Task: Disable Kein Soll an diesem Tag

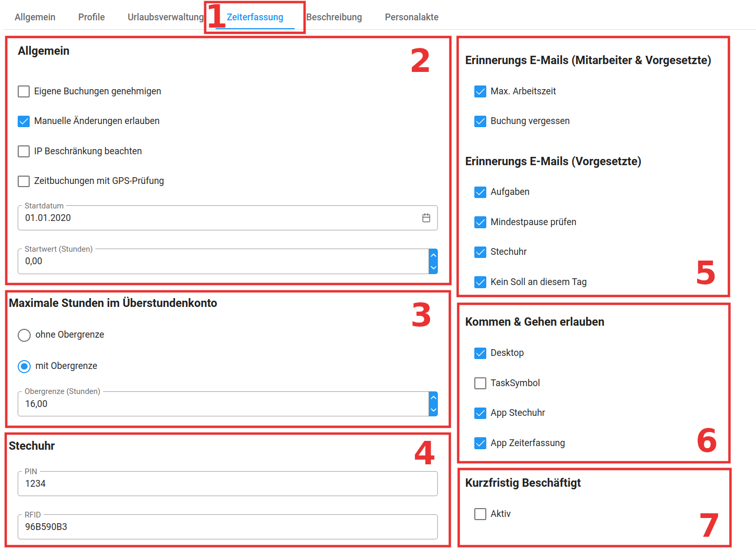Action: point(481,282)
